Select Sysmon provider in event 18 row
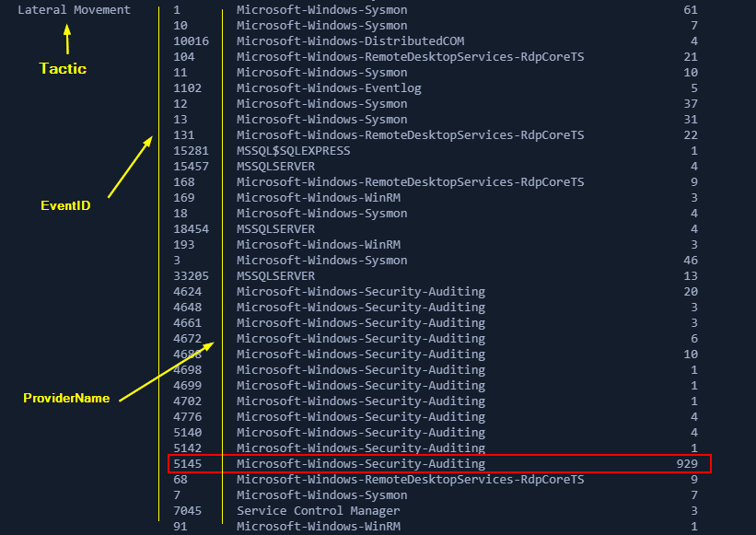The width and height of the screenshot is (756, 535). click(321, 214)
